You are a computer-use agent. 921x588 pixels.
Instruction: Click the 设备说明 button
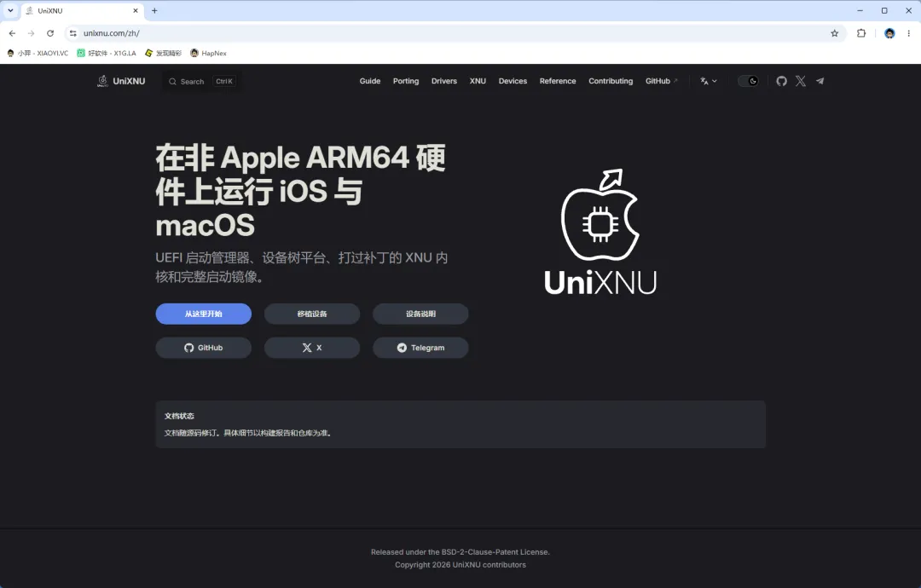pos(420,314)
